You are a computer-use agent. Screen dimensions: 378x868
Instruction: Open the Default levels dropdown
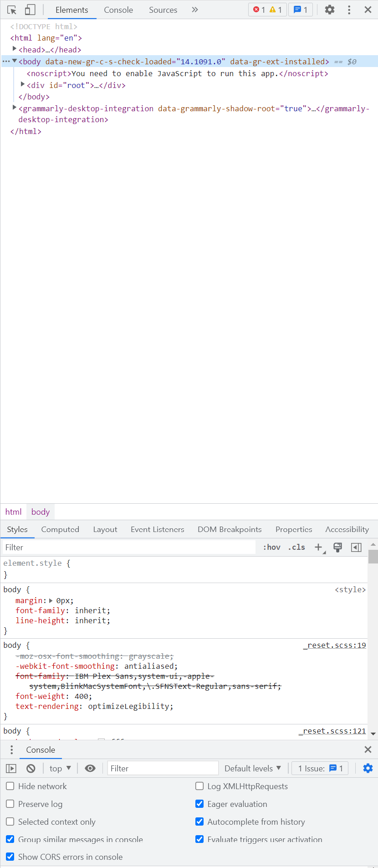[x=253, y=768]
